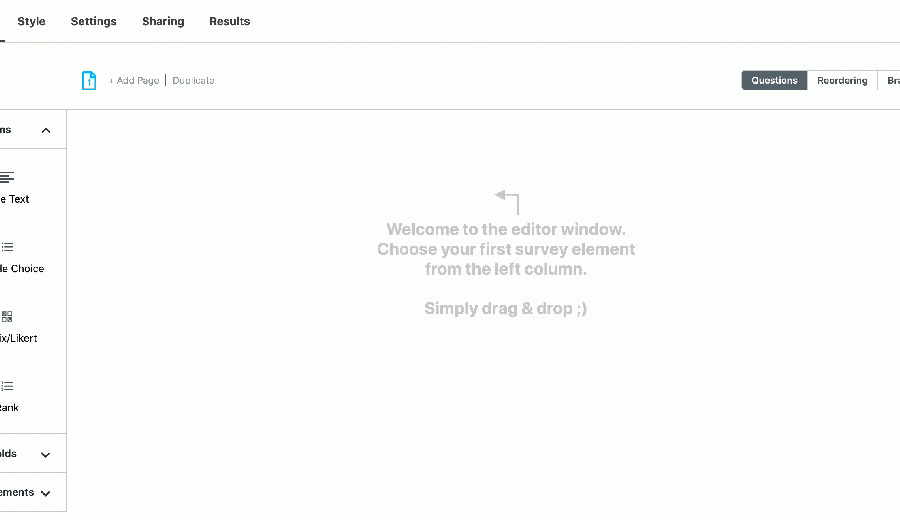Pick the multiple choice list icon
The height and width of the screenshot is (520, 900).
click(x=7, y=247)
